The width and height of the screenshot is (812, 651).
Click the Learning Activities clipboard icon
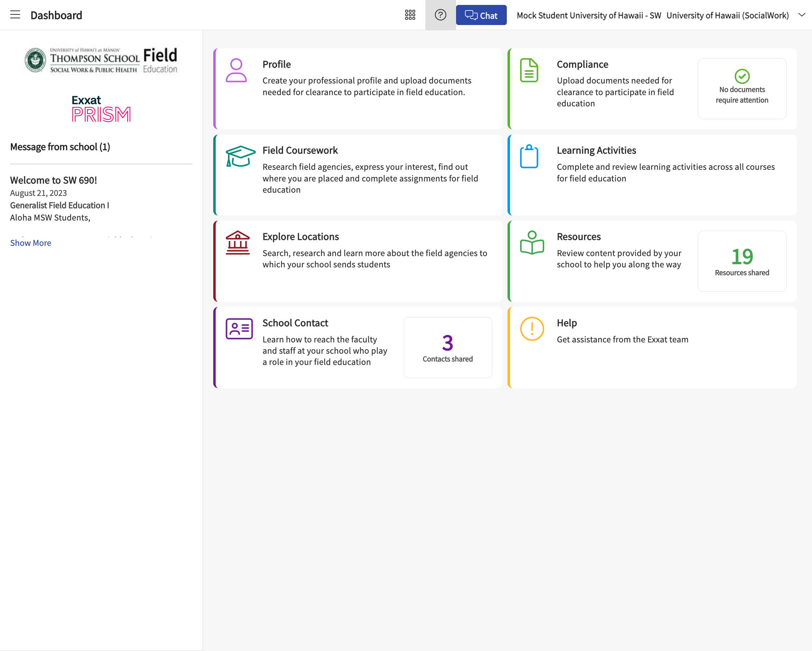(529, 156)
